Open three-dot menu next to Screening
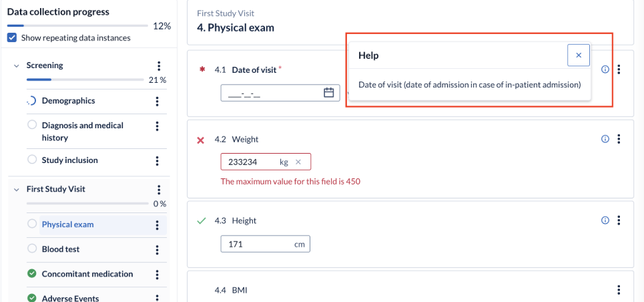The height and width of the screenshot is (302, 644). coord(159,66)
